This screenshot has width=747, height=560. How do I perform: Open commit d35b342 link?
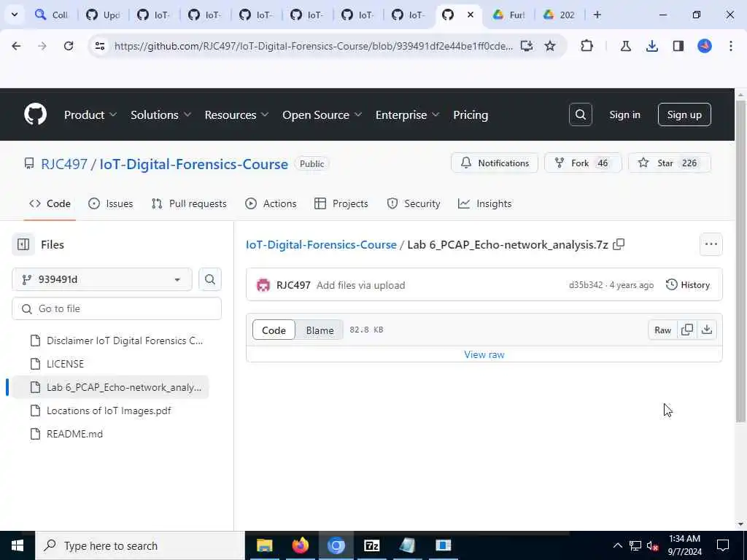[586, 285]
